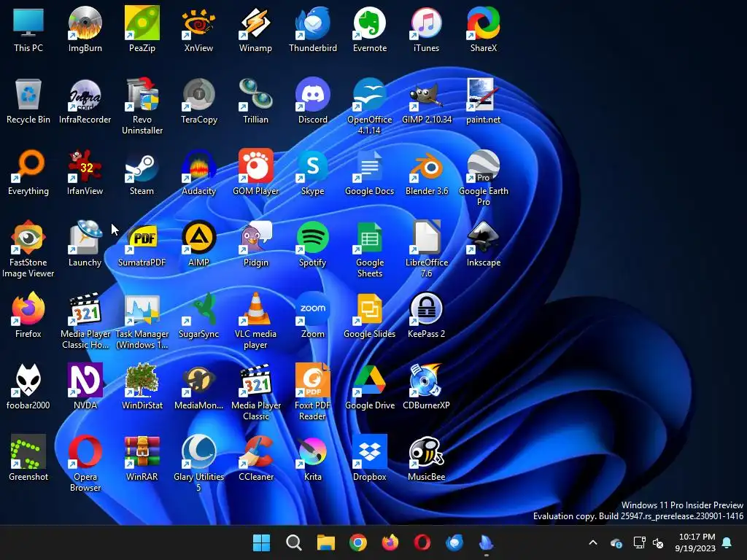
Task: Select the InfraRecorder shortcut
Action: click(x=85, y=94)
